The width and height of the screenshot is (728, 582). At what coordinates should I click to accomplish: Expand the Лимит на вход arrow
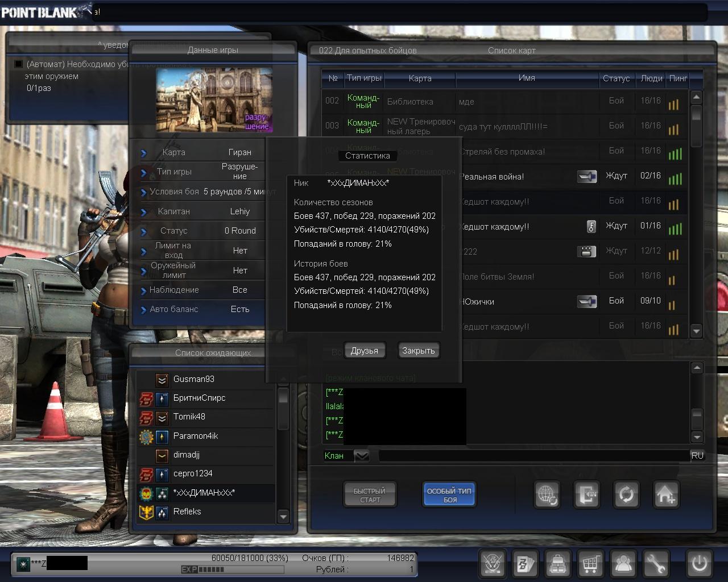point(144,251)
